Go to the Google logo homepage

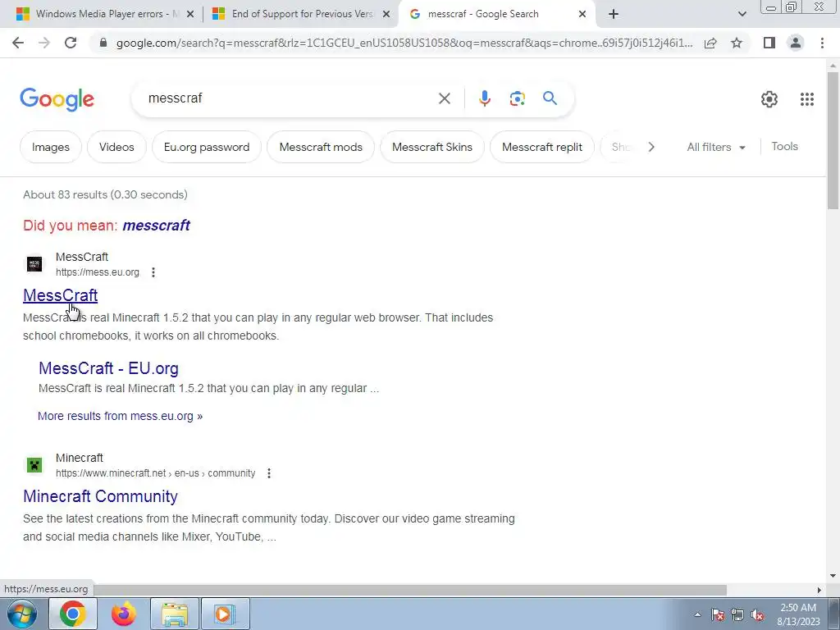point(57,99)
